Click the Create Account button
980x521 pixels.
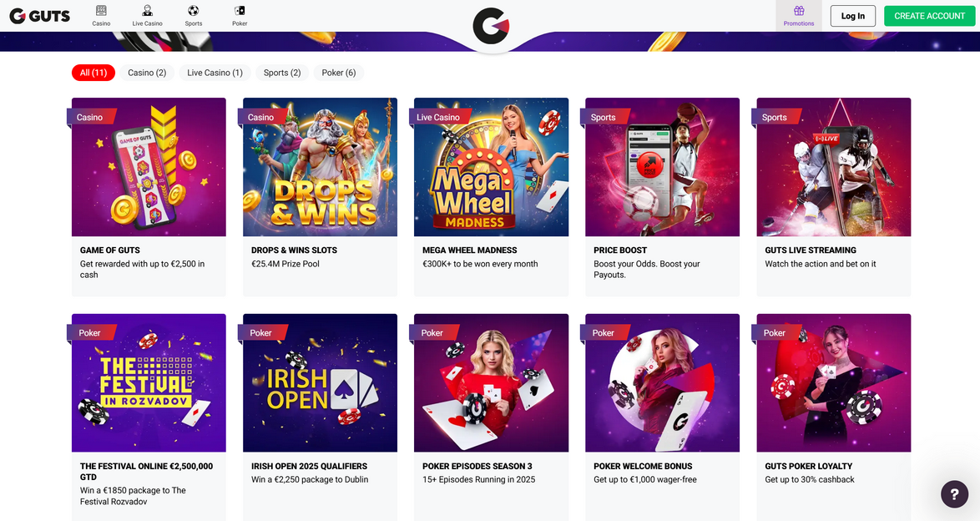[x=929, y=16]
